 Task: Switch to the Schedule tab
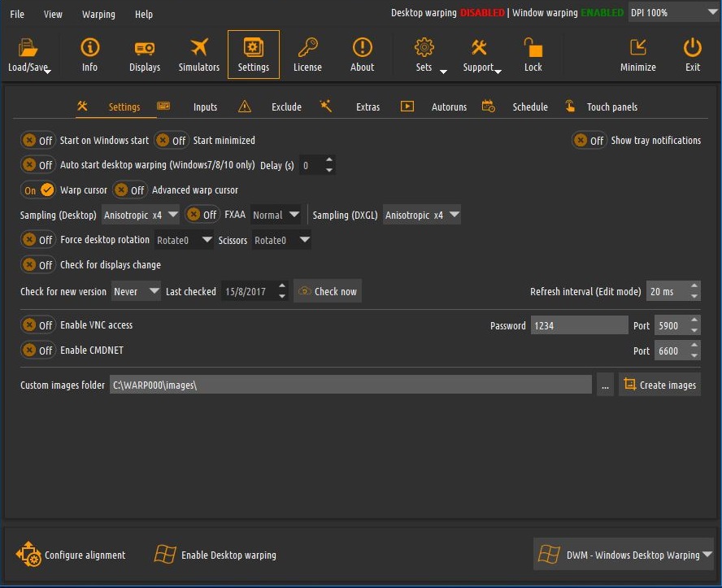[530, 107]
